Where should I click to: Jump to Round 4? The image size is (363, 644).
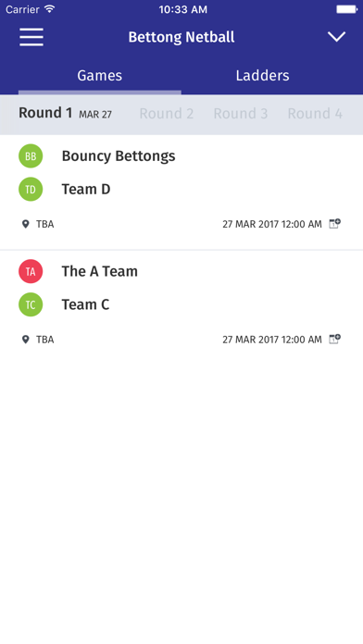[315, 114]
